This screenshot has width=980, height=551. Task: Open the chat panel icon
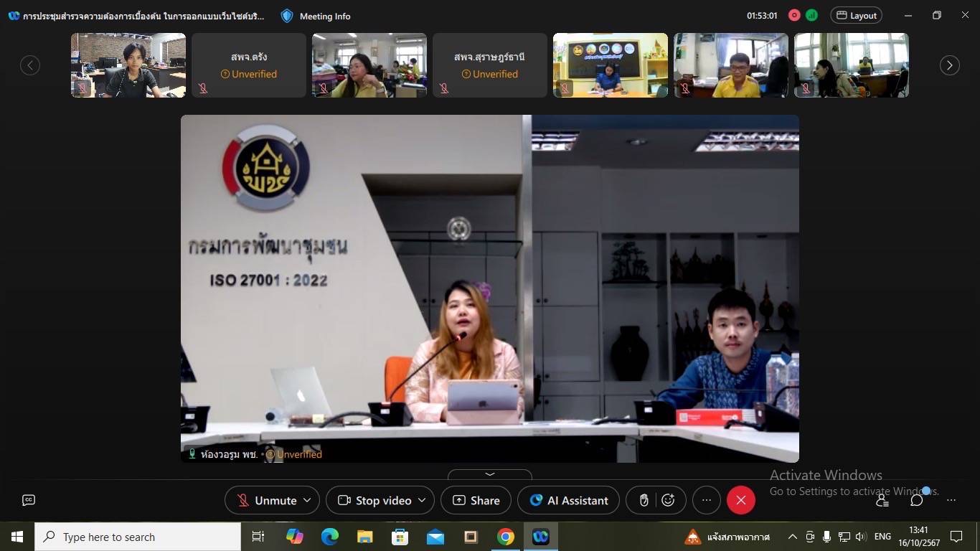click(x=916, y=500)
